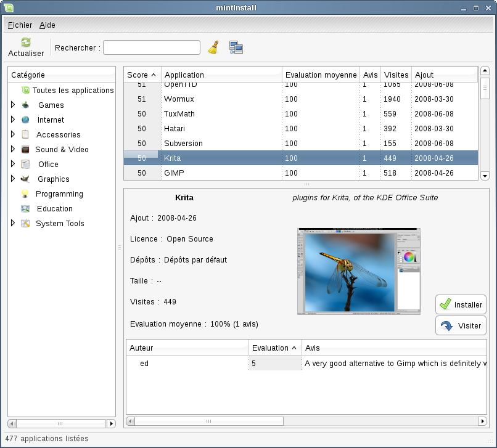Click the Visiter button
This screenshot has height=448, width=497.
pos(461,325)
